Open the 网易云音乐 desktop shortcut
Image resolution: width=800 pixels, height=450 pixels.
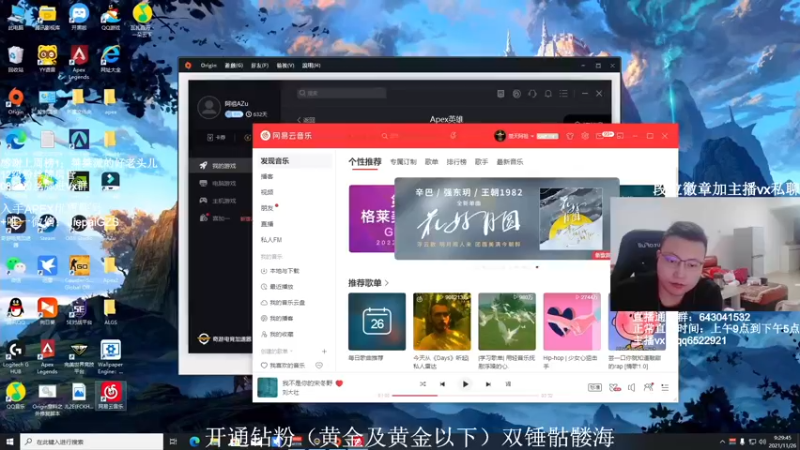110,396
